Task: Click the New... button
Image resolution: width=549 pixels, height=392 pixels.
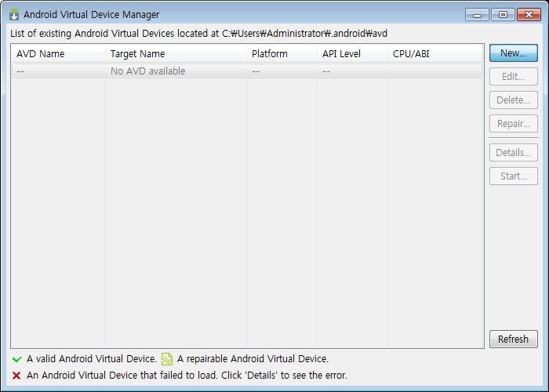Action: [513, 53]
